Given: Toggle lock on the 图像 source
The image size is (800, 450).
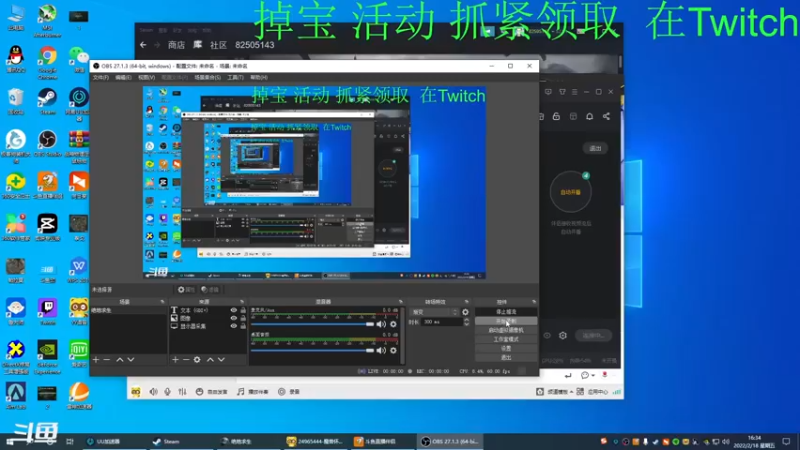Looking at the screenshot, I should (x=243, y=318).
